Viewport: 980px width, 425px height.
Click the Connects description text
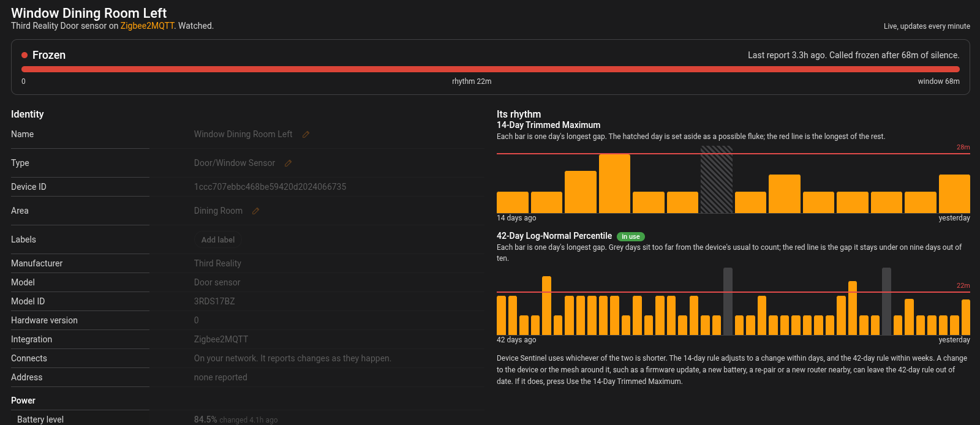(293, 358)
